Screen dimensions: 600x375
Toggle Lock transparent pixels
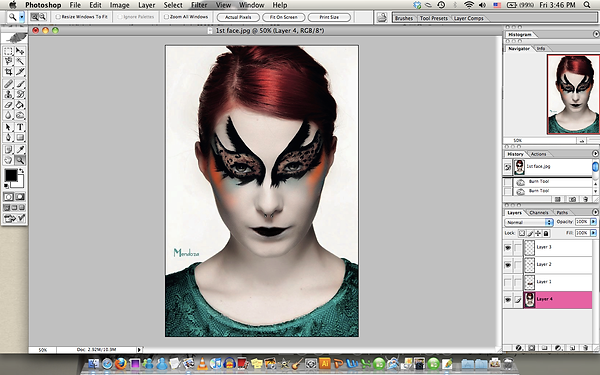(x=522, y=233)
